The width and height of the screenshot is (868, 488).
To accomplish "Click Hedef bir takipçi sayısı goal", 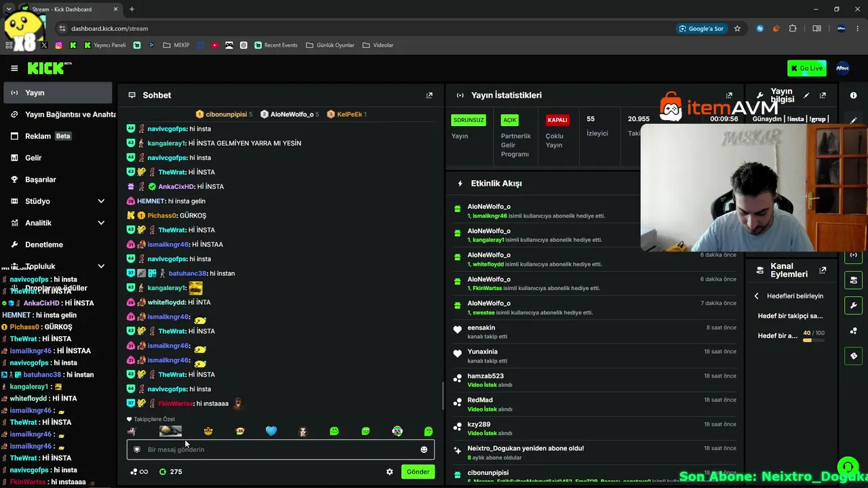I will [x=790, y=316].
